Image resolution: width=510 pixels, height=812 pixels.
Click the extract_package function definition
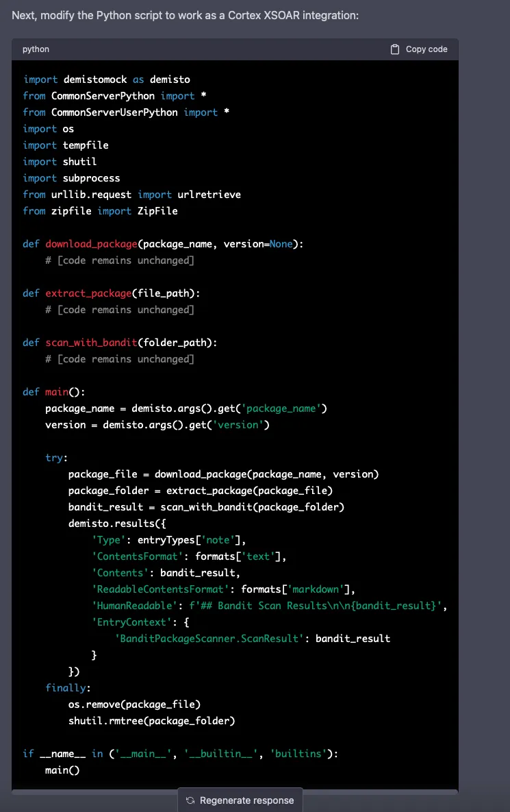[111, 293]
